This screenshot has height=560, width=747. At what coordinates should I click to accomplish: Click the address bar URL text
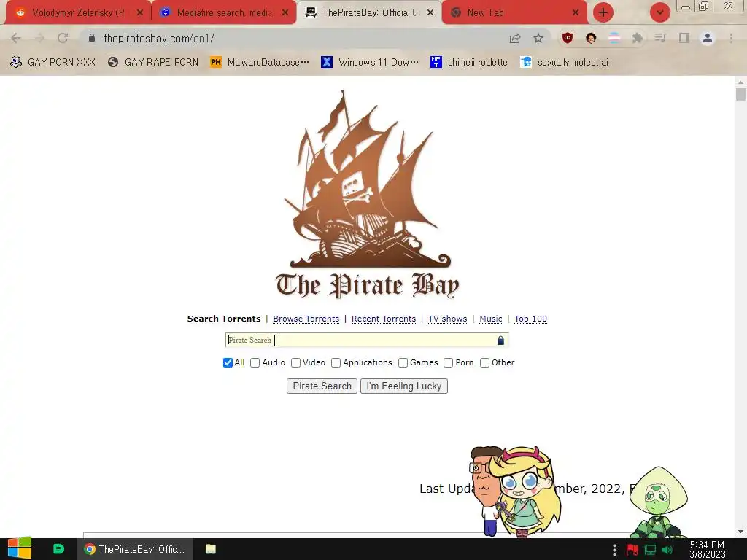(158, 38)
